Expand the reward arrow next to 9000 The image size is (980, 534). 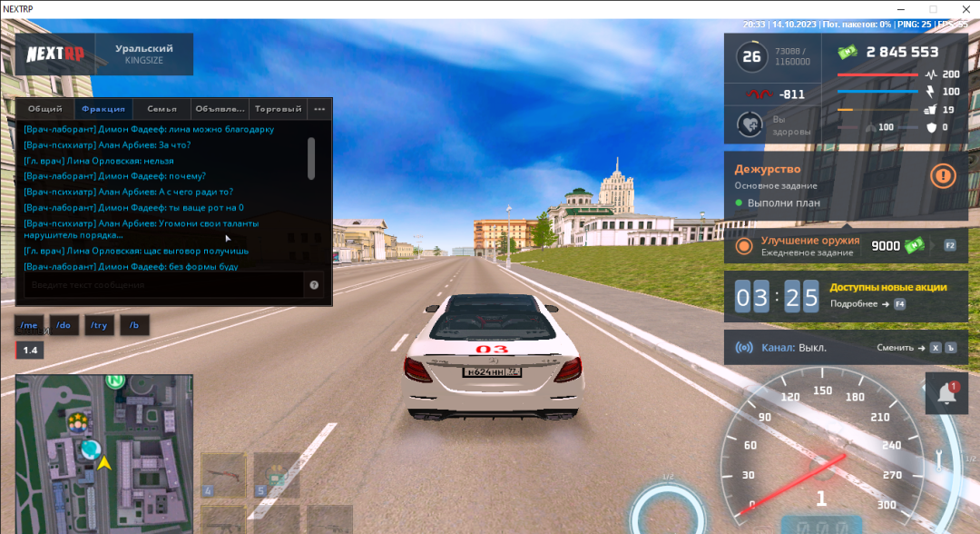coord(933,246)
